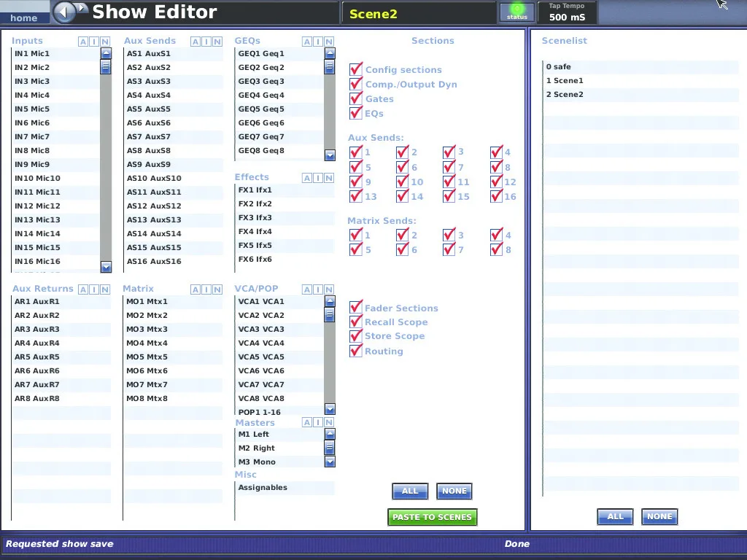Image resolution: width=747 pixels, height=560 pixels.
Task: Click NONE button under Sections
Action: [454, 491]
